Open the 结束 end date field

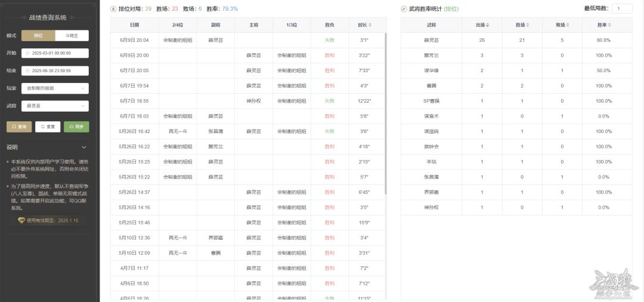pyautogui.click(x=55, y=70)
